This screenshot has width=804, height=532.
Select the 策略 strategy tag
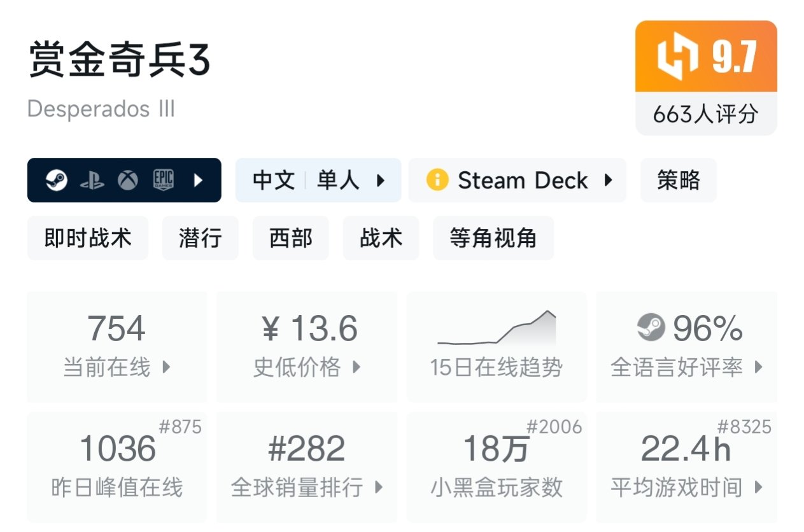679,181
